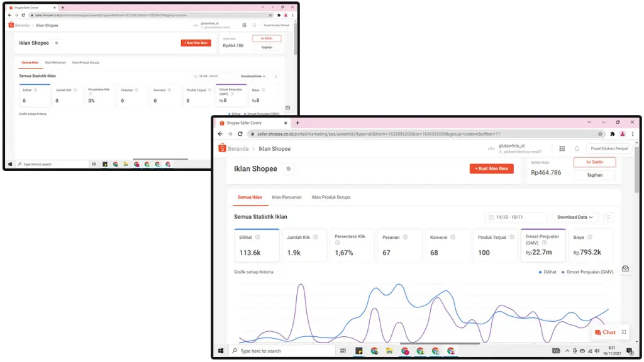Switch to Semua Iklan tab in front window
The height and width of the screenshot is (362, 644).
pyautogui.click(x=249, y=197)
